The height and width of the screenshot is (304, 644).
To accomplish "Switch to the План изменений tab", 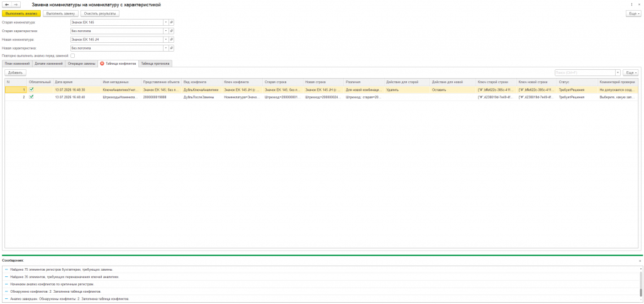I will (x=17, y=64).
